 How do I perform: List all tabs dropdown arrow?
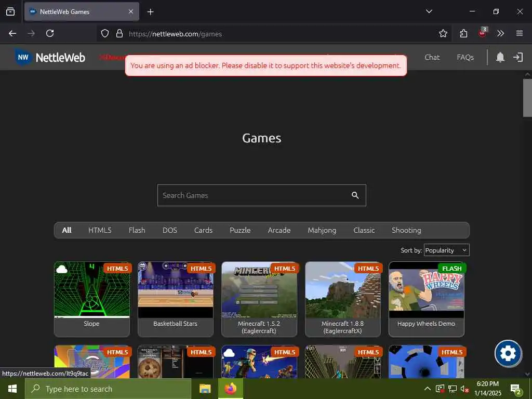click(x=429, y=11)
